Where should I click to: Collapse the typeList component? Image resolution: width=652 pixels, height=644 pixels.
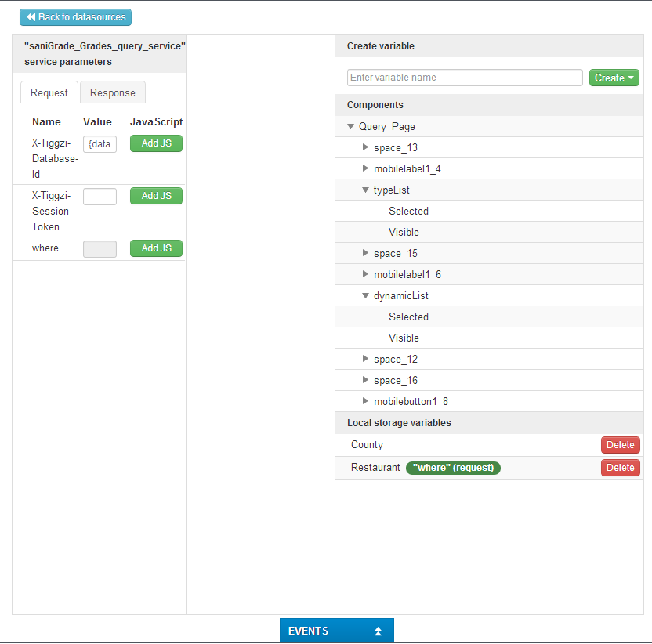tap(365, 190)
